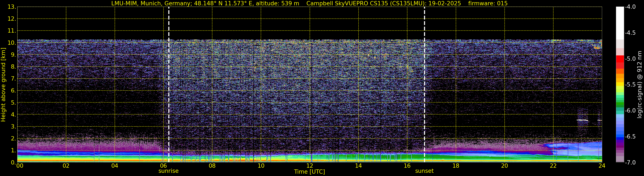
Task: Click the white segment atop the colorbar
Action: 620,23
